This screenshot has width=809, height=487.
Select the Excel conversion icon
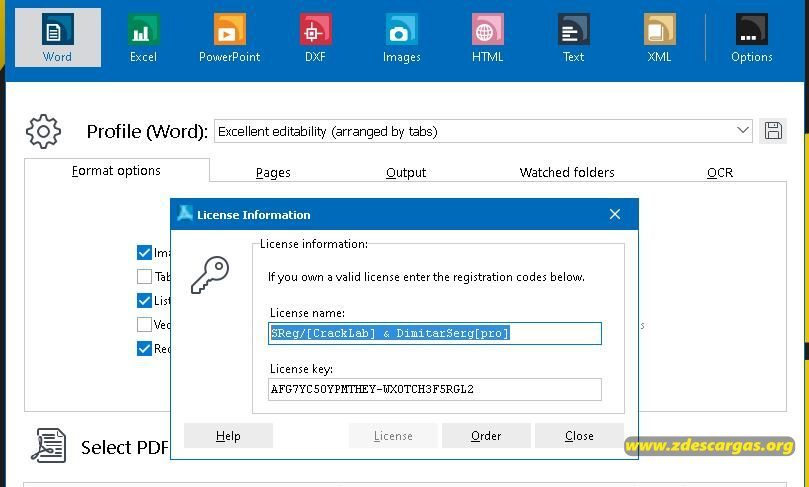click(143, 37)
